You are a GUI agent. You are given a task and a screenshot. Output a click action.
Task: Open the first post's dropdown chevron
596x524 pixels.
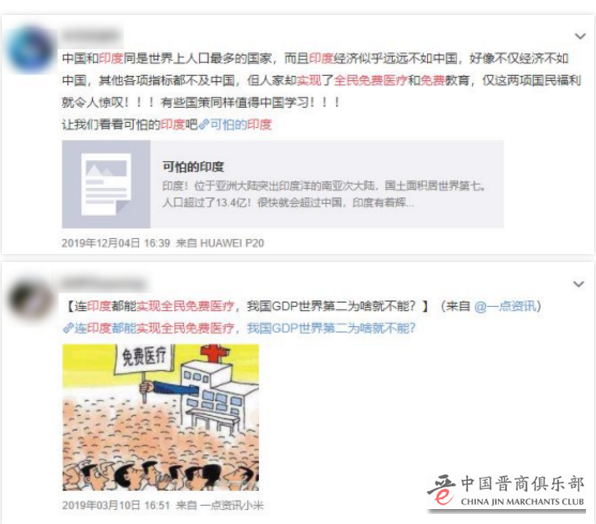click(x=580, y=36)
